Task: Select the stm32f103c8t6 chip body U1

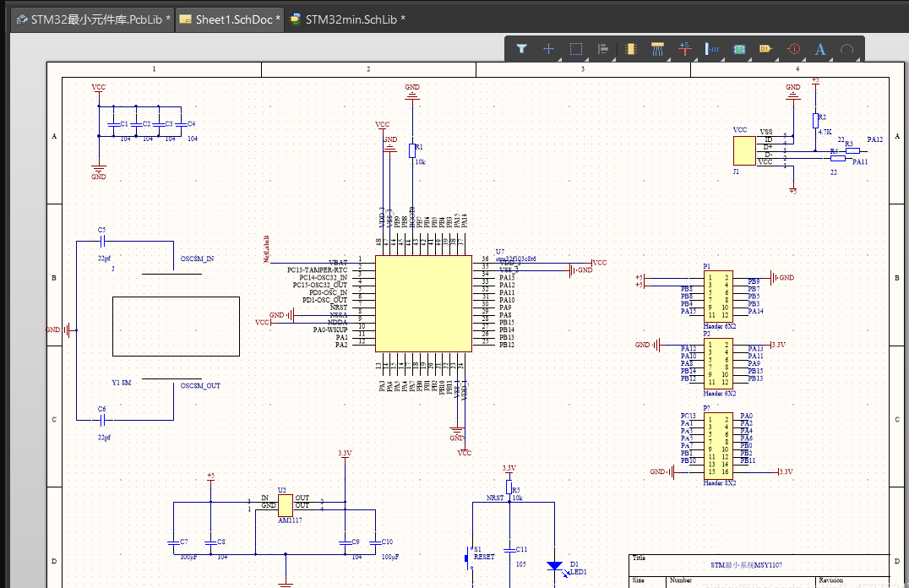Action: pyautogui.click(x=423, y=303)
